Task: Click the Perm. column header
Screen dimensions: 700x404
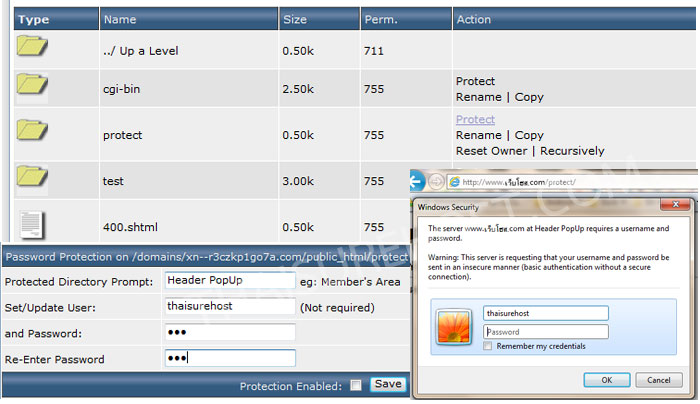Action: pyautogui.click(x=383, y=19)
